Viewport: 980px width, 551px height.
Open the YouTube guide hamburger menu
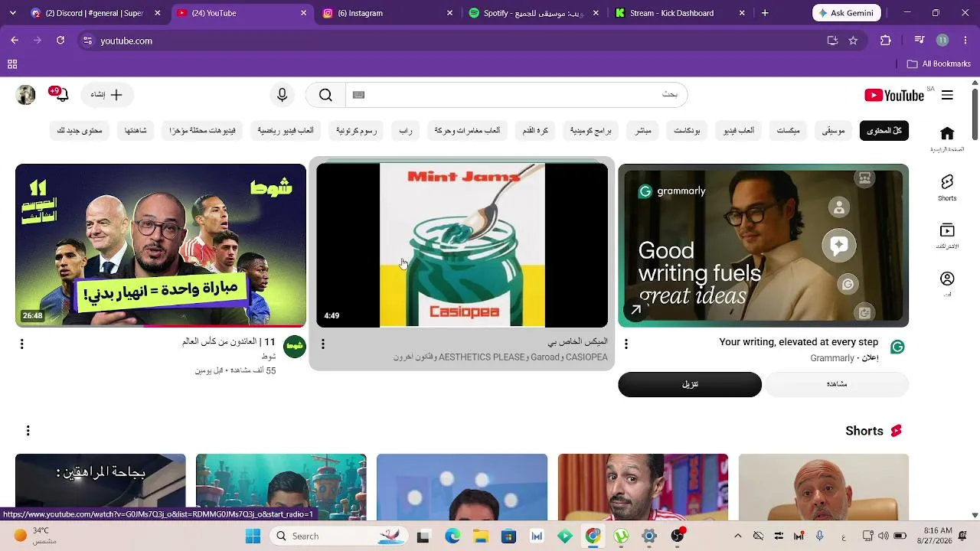tap(947, 95)
